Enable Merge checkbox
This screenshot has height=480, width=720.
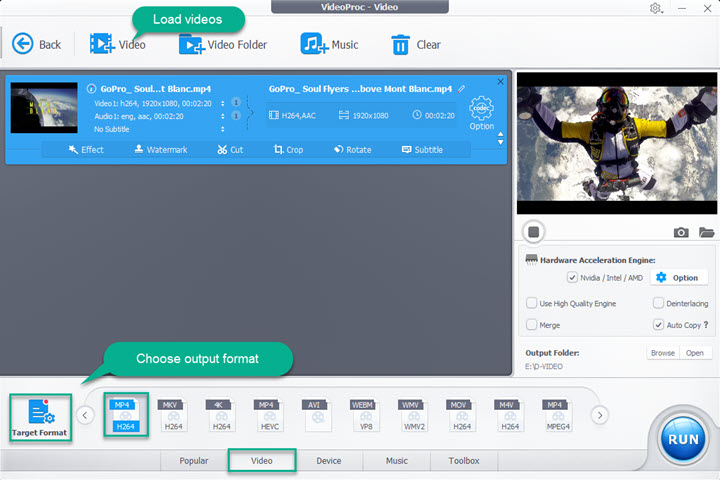coord(531,325)
